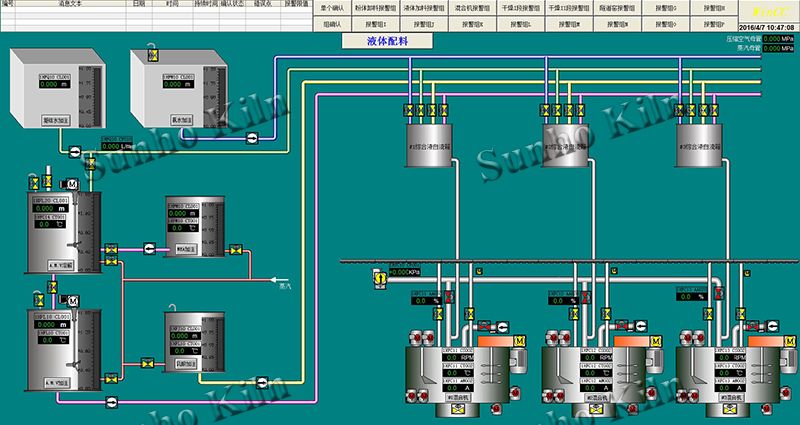Click the blue-pipe inlet valve above #1 buffer tank

[x=409, y=110]
